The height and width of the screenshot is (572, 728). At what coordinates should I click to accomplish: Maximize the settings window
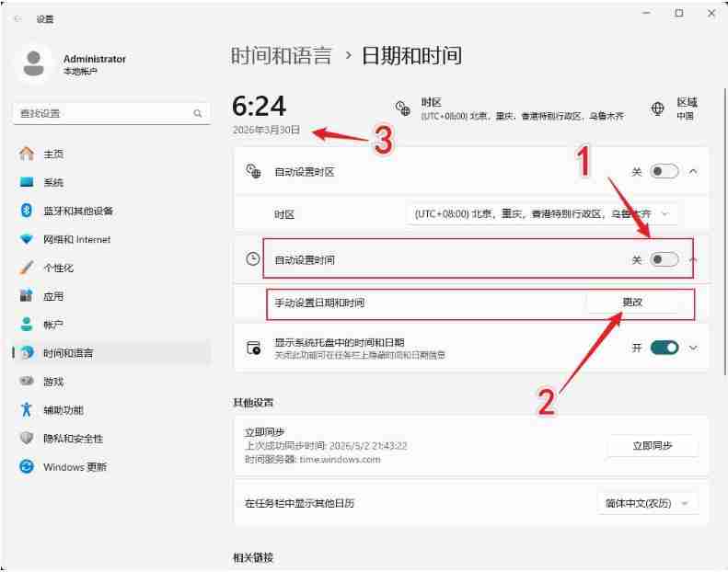coord(679,13)
